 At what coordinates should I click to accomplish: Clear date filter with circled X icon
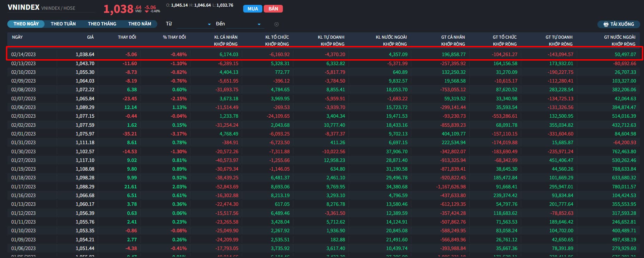[277, 24]
